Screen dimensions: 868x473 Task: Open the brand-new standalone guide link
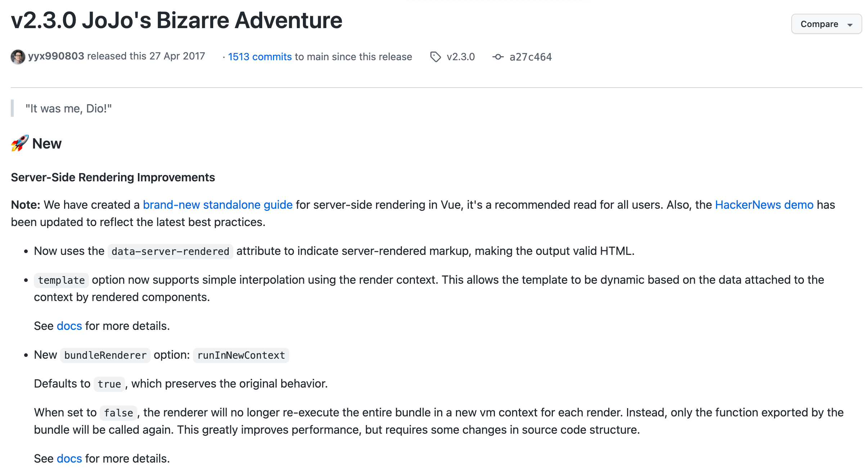point(218,205)
